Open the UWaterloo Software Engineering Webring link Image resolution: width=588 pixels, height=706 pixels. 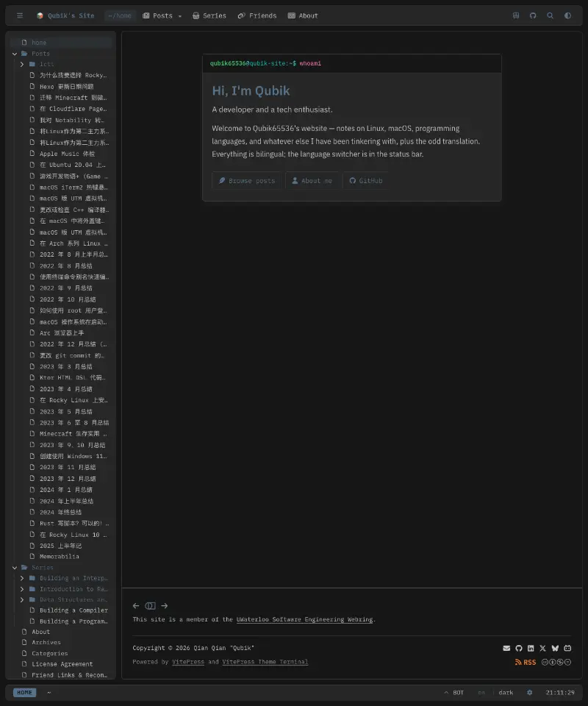point(304,619)
